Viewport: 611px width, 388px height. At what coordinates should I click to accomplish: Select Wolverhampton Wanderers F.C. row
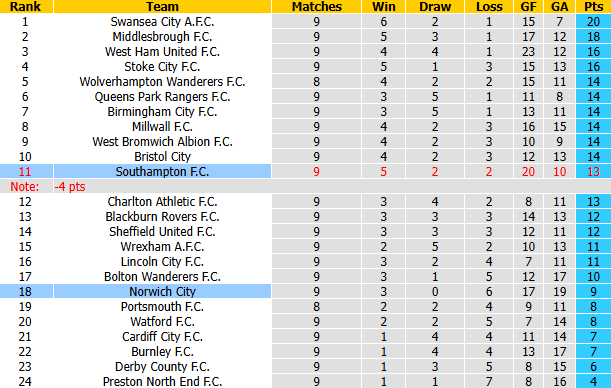pos(306,81)
